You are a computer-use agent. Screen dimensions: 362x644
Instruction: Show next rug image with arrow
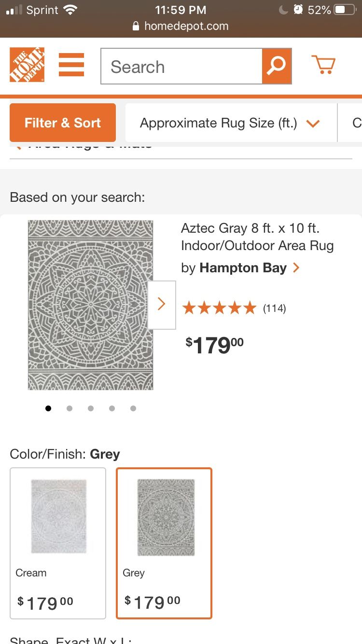coord(162,305)
